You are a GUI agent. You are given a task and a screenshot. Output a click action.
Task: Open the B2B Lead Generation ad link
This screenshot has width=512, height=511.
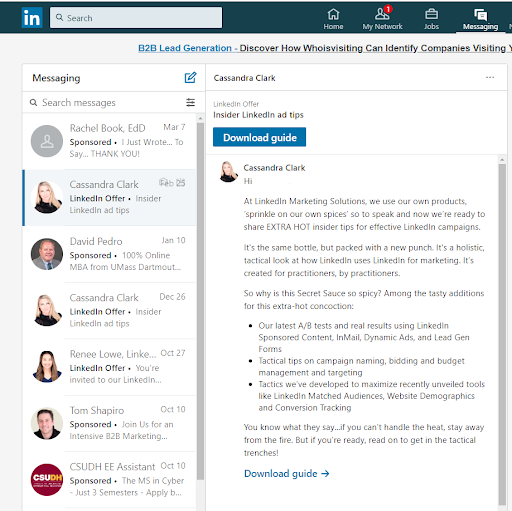click(x=325, y=48)
